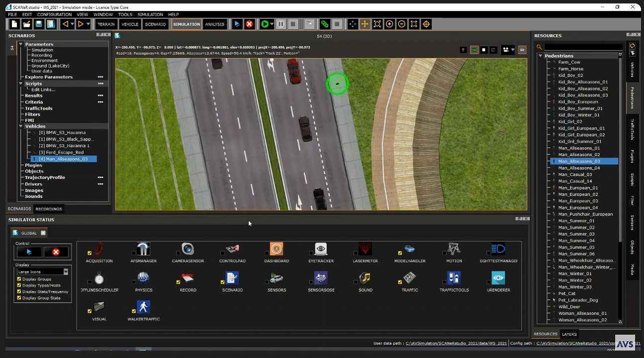Viewport: 644px width, 358px height.
Task: Switch to ANALYSIS mode button
Action: 215,24
